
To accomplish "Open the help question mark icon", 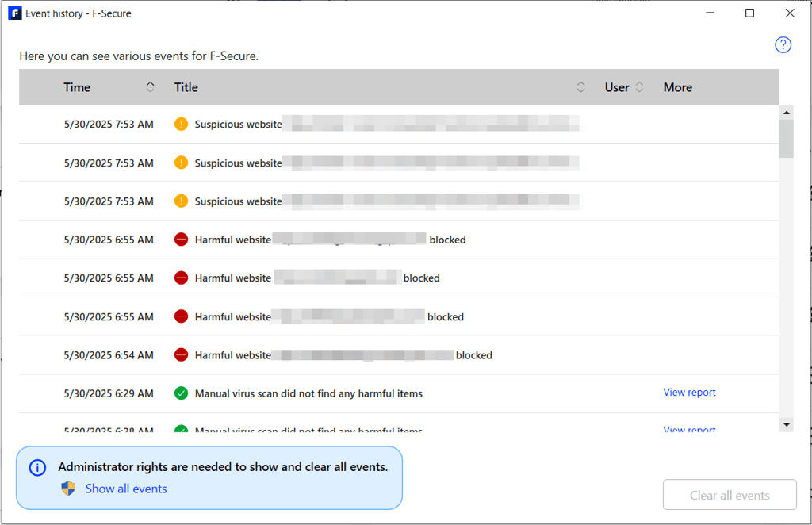I will (x=783, y=45).
